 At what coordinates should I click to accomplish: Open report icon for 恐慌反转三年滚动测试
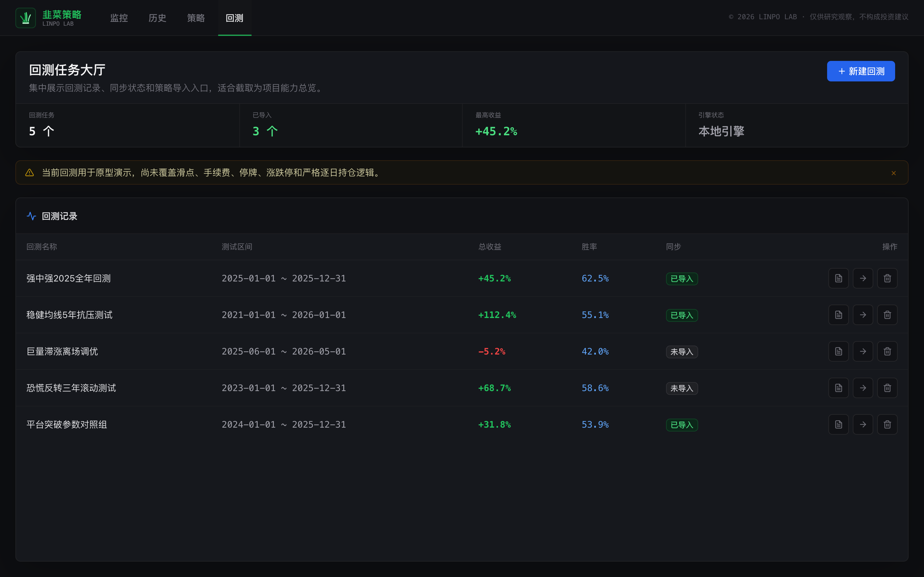[x=838, y=388]
